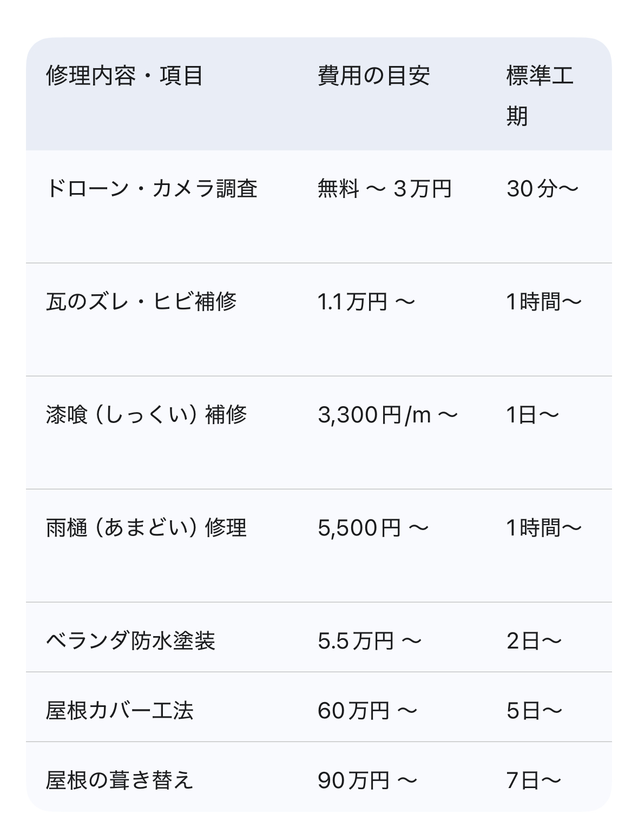Viewport: 638px width, 840px height.
Task: Select the 屋根の葺き替え row label
Action: click(120, 781)
